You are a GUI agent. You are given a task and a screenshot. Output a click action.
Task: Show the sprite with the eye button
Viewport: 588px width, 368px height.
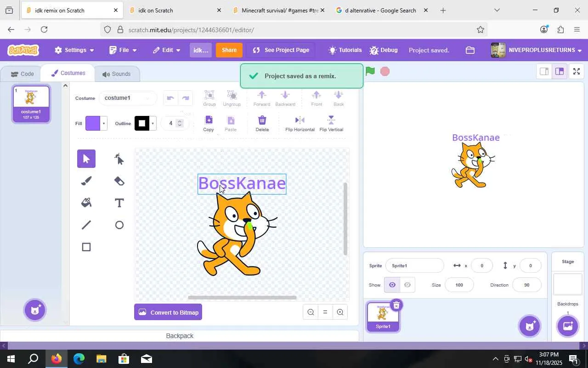[x=392, y=285]
